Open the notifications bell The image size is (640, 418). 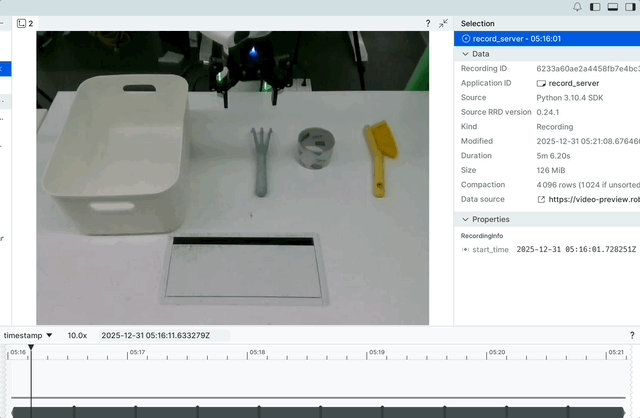click(x=577, y=7)
